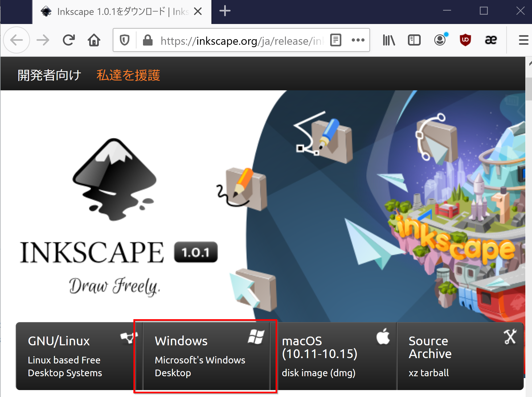
Task: Go forward with the forward arrow
Action: pyautogui.click(x=43, y=40)
